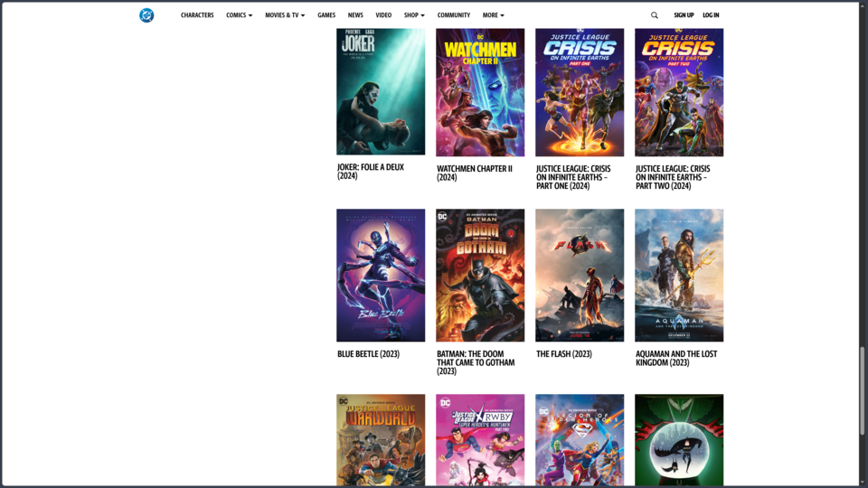Viewport: 868px width, 488px height.
Task: Open Justice League x RWBY poster
Action: [x=480, y=440]
